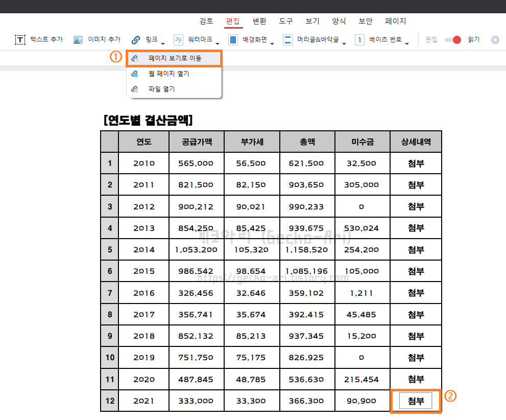This screenshot has height=420, width=506.
Task: Click 첨부 in the 2015 row
Action: pos(416,271)
